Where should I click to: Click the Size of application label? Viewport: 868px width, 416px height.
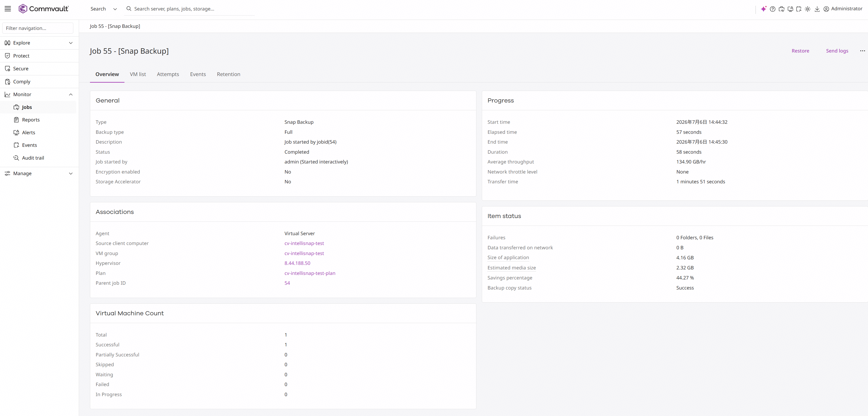click(508, 258)
